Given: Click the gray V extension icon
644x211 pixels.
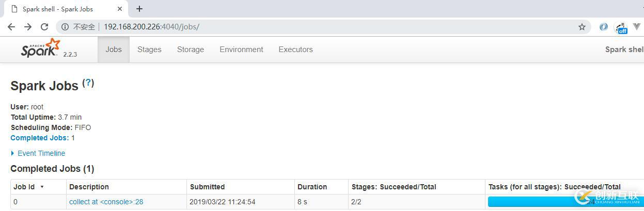Looking at the screenshot, I should 637,27.
